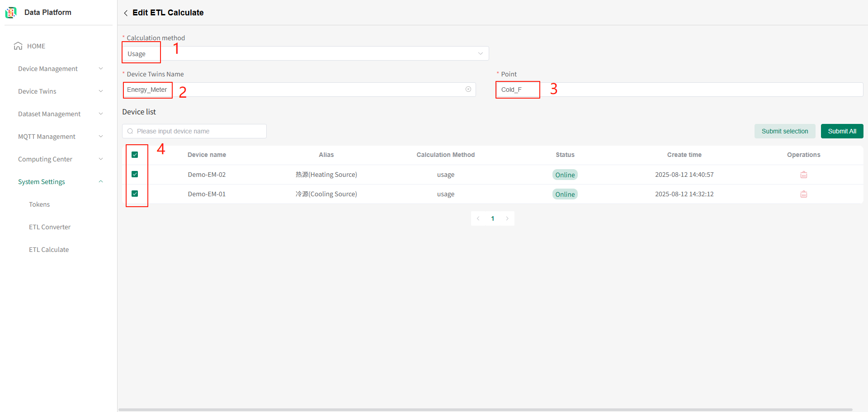Click the back arrow beside Edit ETL Calculate
Screen dimensions: 868x412
[126, 13]
